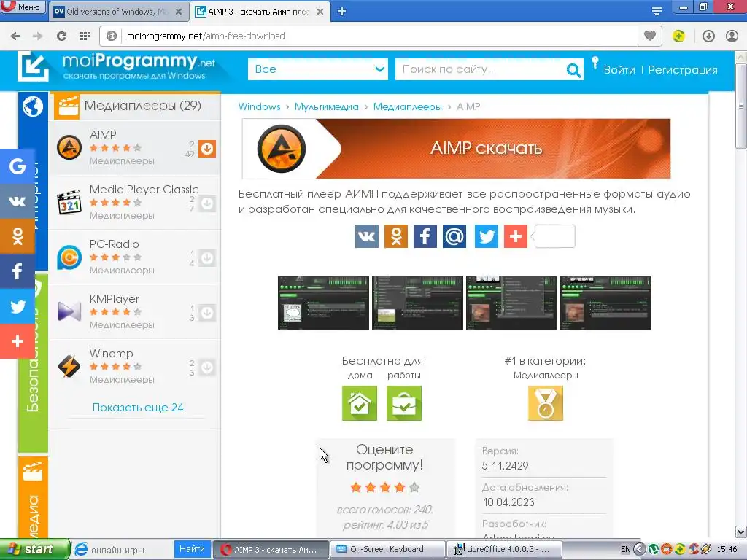Open the Opera Меню button
This screenshot has height=560, width=747.
[x=23, y=7]
